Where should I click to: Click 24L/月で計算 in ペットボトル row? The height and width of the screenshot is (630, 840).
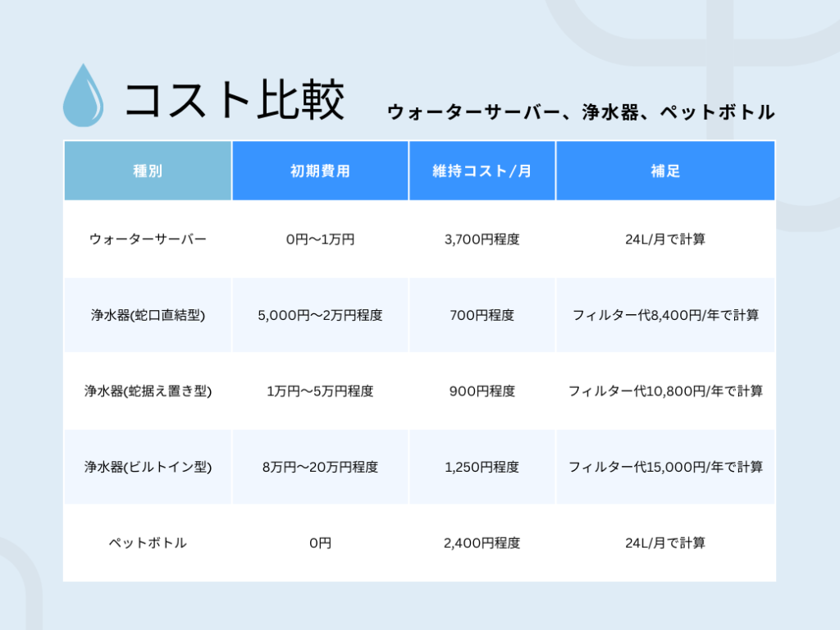click(665, 543)
